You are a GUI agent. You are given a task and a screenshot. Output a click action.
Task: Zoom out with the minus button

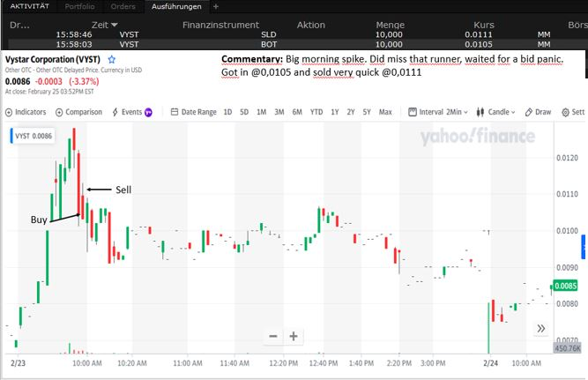point(273,336)
